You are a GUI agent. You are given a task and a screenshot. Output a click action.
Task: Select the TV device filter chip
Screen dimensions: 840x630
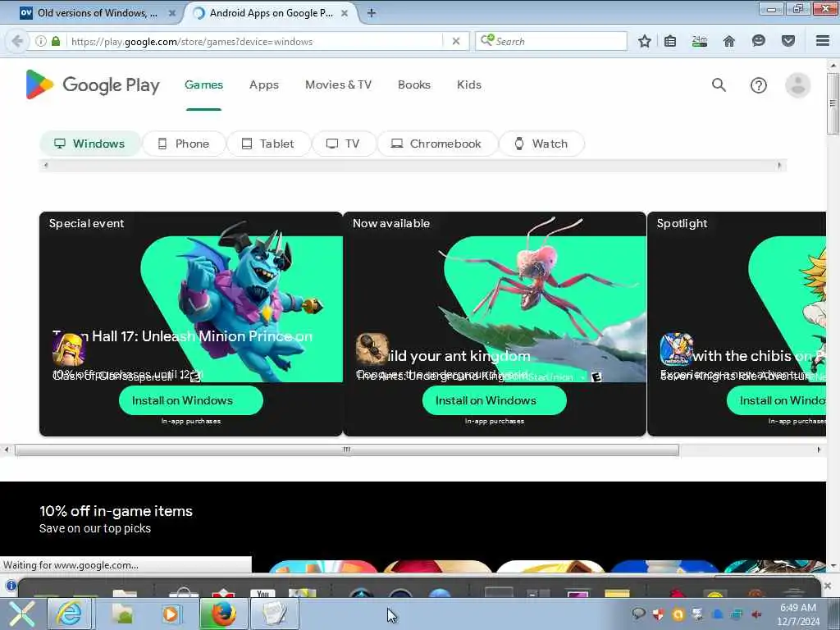(344, 144)
